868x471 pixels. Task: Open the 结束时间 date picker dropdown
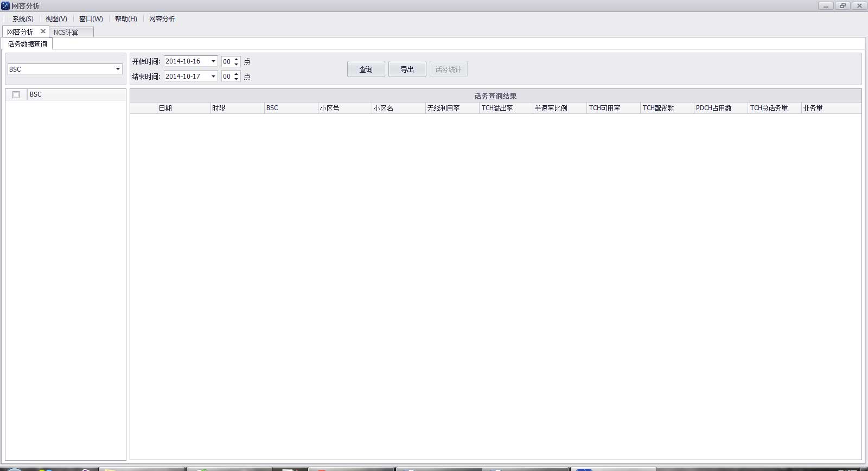coord(213,77)
